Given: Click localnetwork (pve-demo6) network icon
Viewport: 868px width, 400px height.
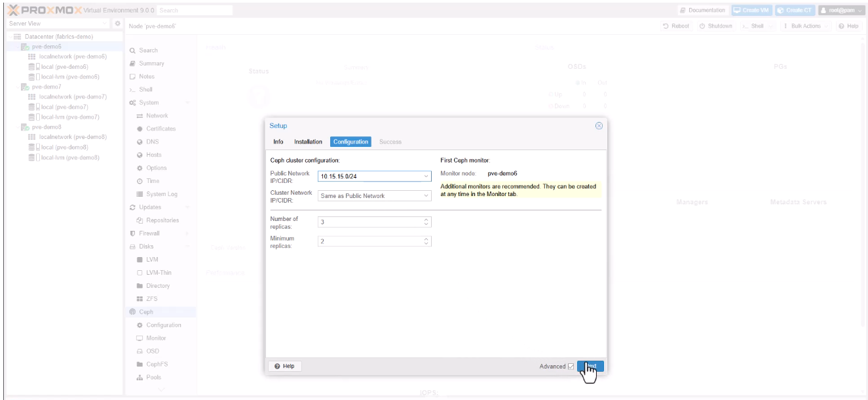Looking at the screenshot, I should [x=32, y=56].
